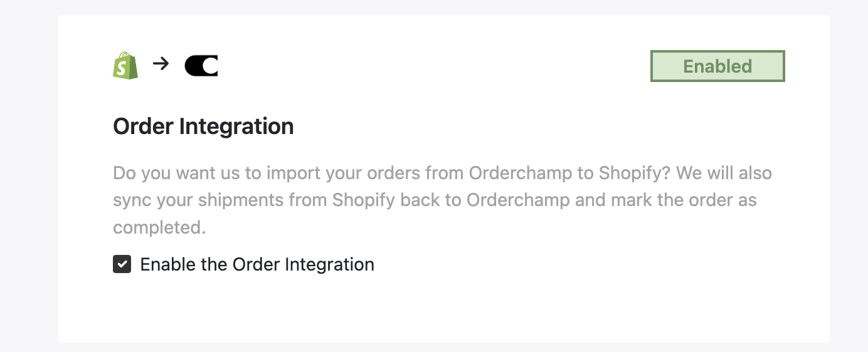
Task: Uncheck Enable the Order Integration checkbox
Action: (122, 264)
